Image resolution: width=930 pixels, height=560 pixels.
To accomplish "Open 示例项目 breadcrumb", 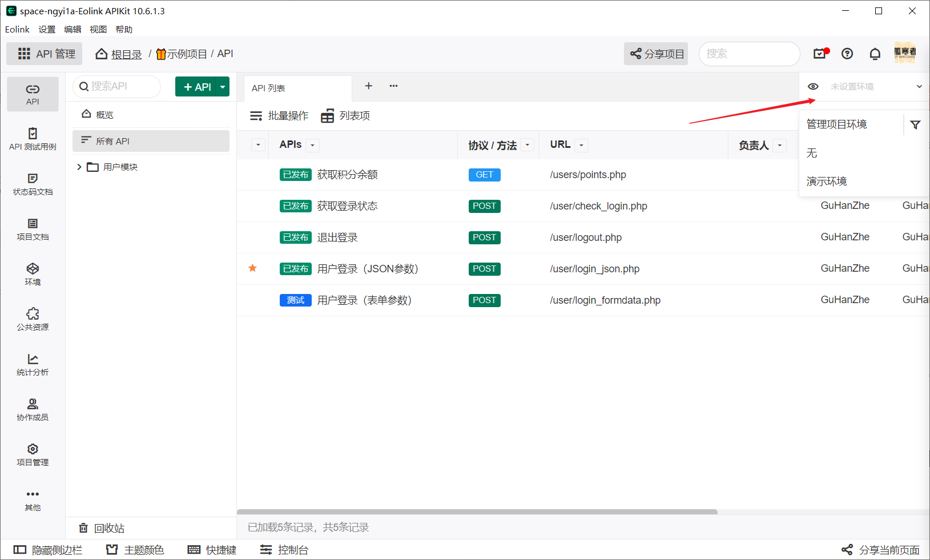I will pos(181,54).
